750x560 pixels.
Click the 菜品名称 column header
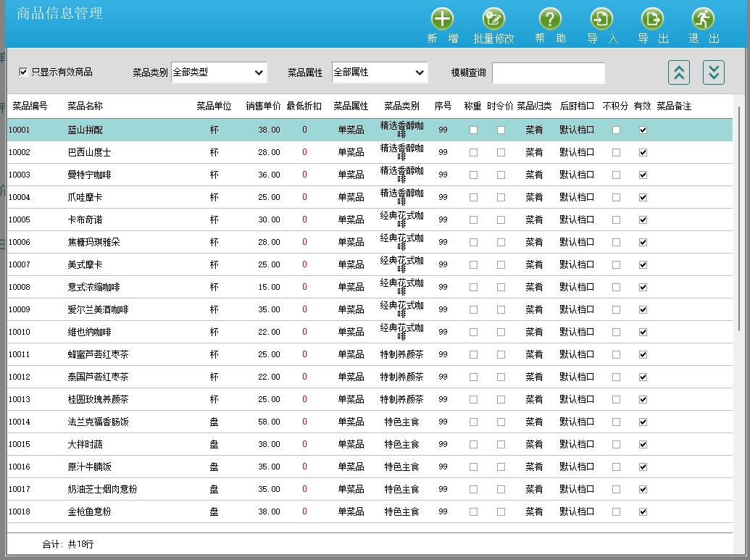click(85, 106)
